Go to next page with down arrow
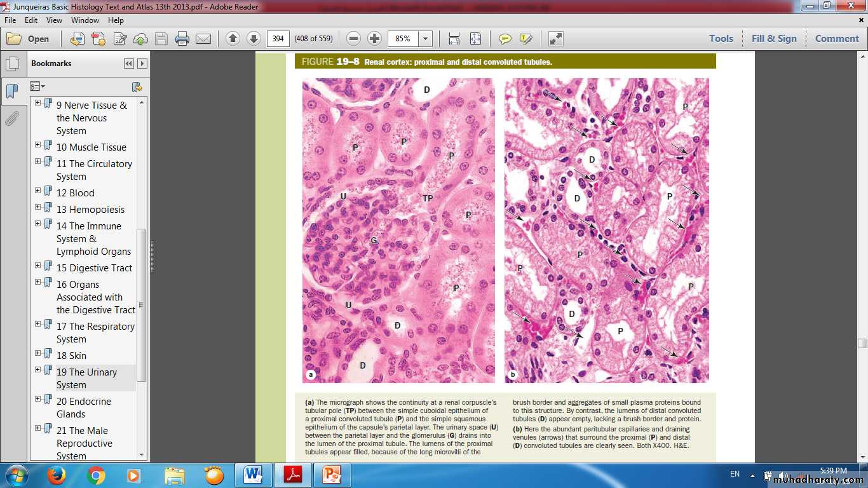The width and height of the screenshot is (868, 488). pos(254,39)
